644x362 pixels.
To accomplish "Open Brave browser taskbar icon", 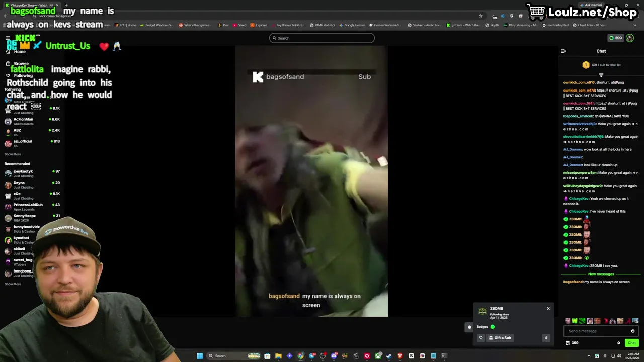I will (400, 356).
